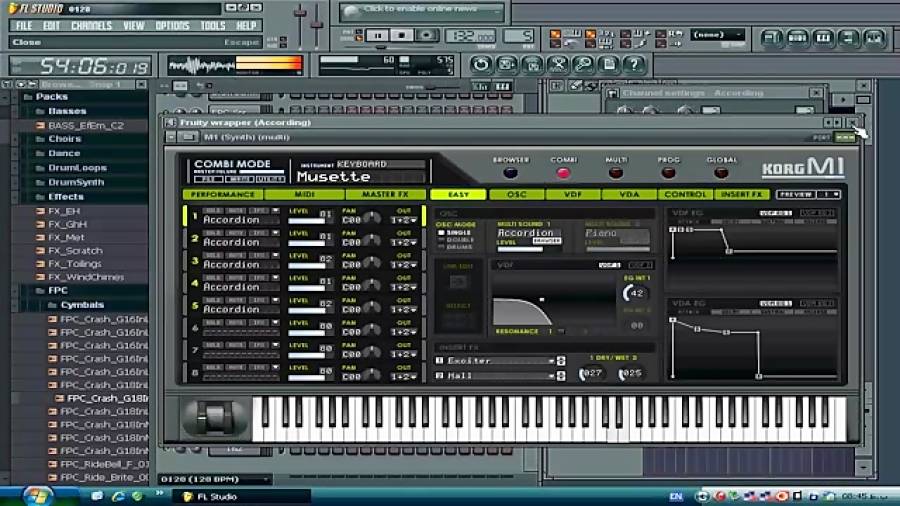The height and width of the screenshot is (506, 900).
Task: Click the stop button in the transport
Action: coord(402,36)
